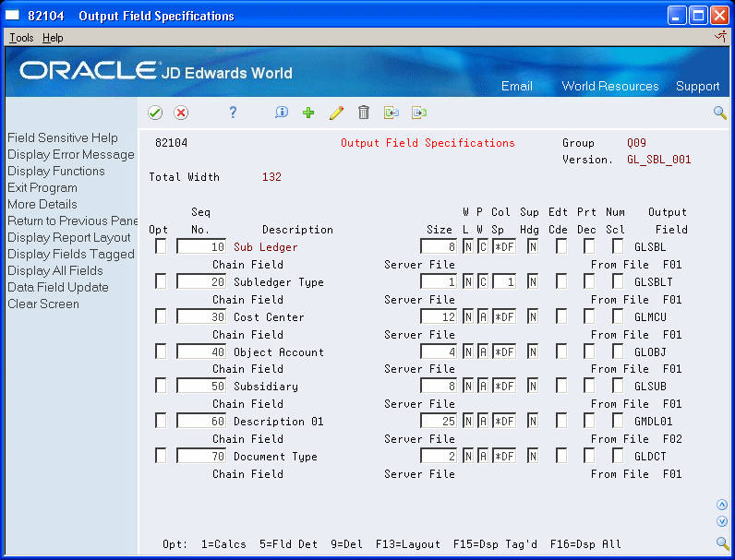Select Display Report Layout
The image size is (735, 560).
pyautogui.click(x=69, y=237)
